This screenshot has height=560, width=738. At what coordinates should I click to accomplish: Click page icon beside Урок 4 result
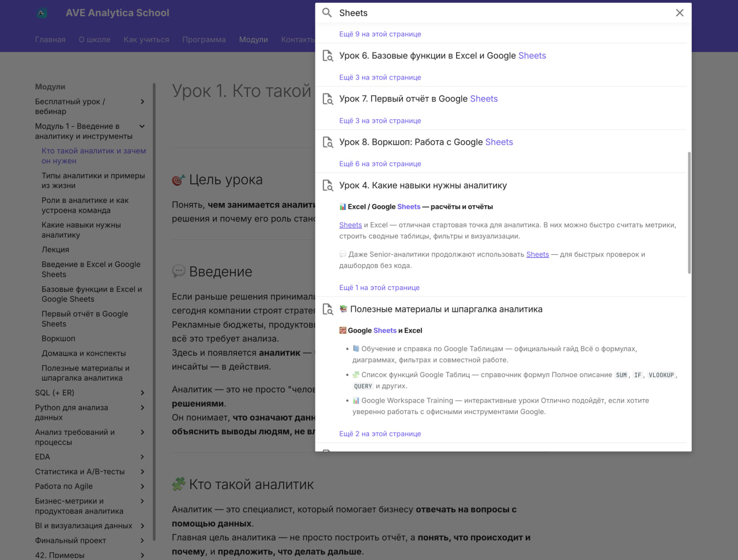328,185
